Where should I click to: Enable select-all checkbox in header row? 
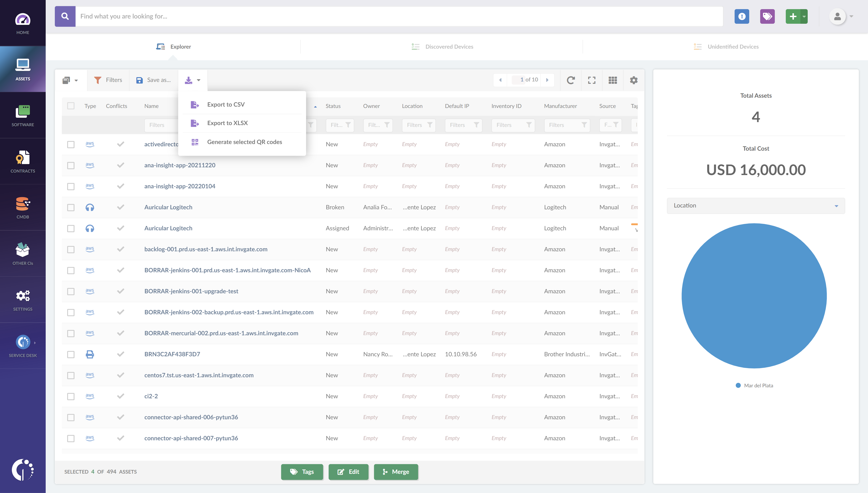tap(71, 106)
